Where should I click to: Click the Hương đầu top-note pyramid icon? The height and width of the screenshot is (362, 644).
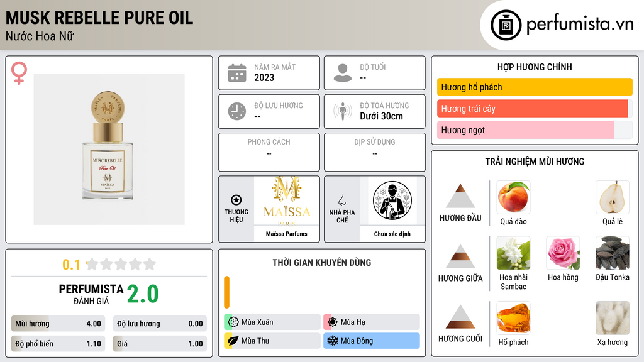pyautogui.click(x=460, y=196)
